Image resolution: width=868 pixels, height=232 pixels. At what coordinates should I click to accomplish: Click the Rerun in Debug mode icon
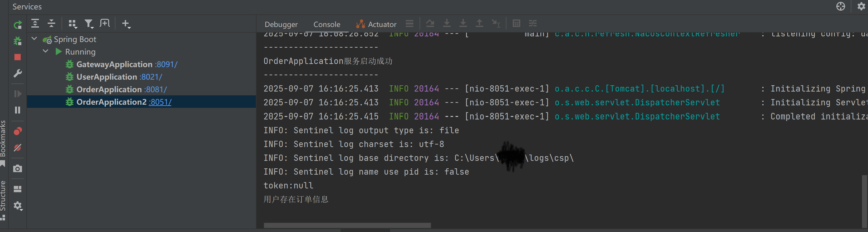tap(18, 41)
